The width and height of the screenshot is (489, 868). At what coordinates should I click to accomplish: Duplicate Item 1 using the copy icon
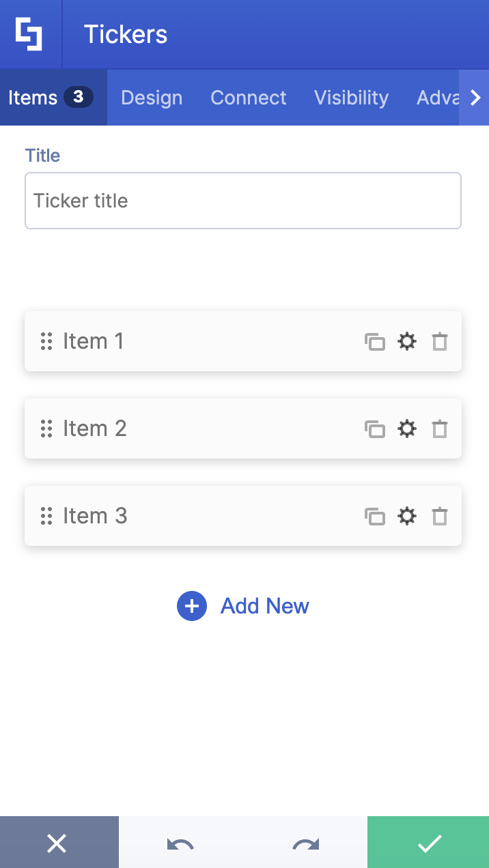pos(375,341)
